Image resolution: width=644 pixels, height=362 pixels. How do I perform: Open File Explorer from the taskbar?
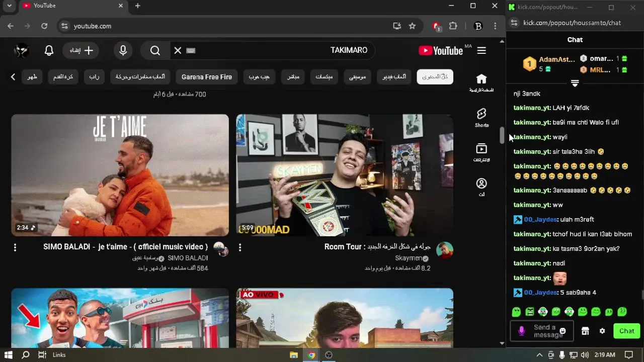click(294, 355)
